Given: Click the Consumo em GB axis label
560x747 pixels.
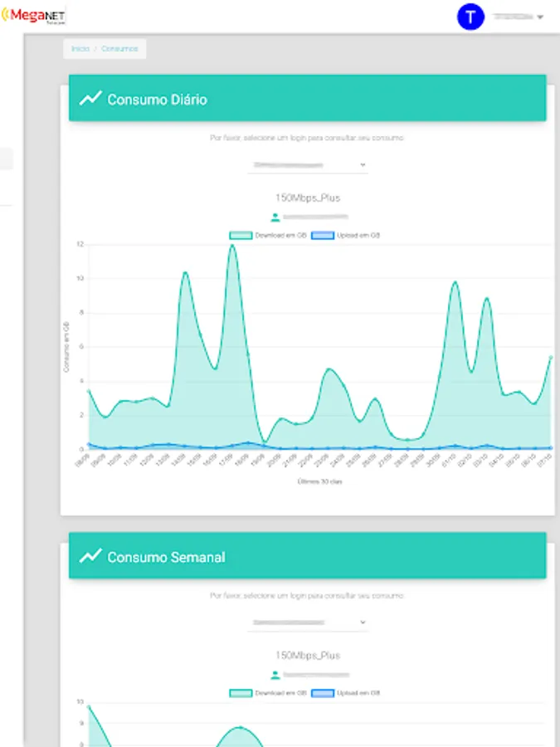Looking at the screenshot, I should pyautogui.click(x=66, y=347).
